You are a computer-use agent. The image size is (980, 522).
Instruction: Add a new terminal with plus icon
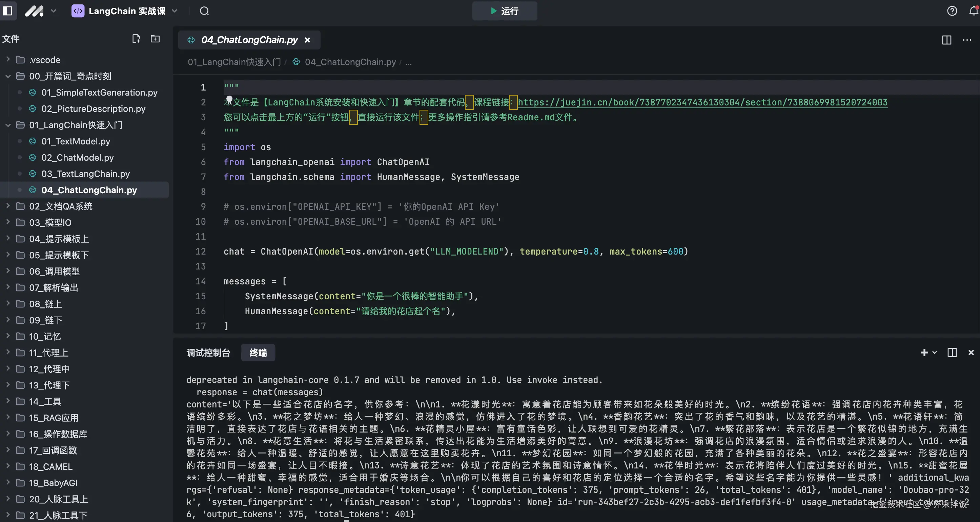(924, 352)
